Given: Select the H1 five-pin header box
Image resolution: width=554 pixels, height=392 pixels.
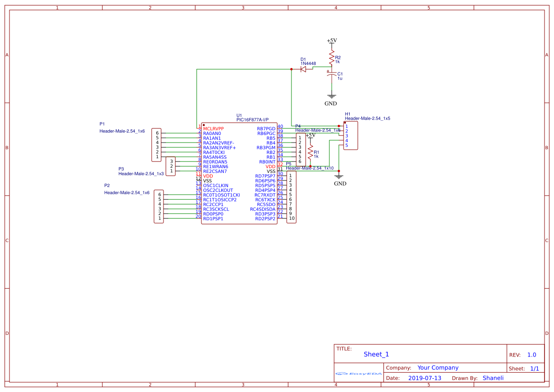Looking at the screenshot, I should point(351,136).
